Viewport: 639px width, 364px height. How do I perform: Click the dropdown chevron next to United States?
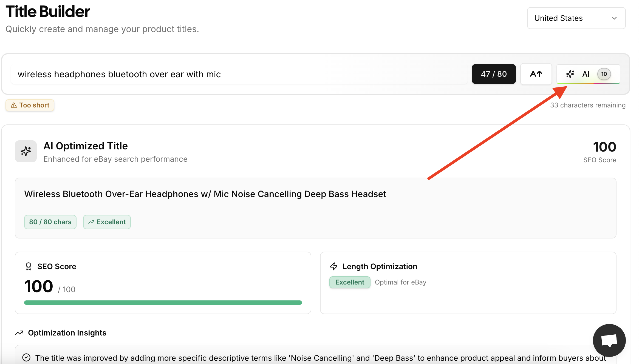coord(614,18)
